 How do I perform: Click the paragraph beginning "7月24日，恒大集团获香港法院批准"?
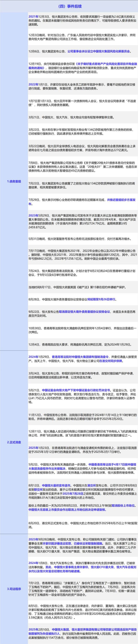(82, 273)
